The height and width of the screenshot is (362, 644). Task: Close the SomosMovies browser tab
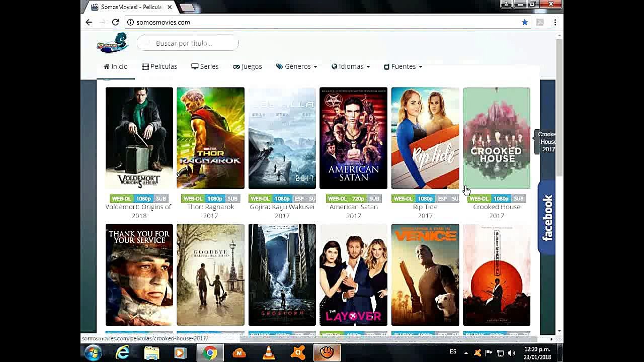pos(170,7)
